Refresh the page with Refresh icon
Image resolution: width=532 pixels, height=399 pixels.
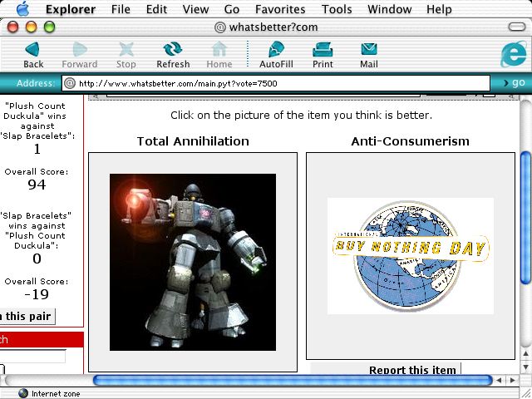coord(173,50)
